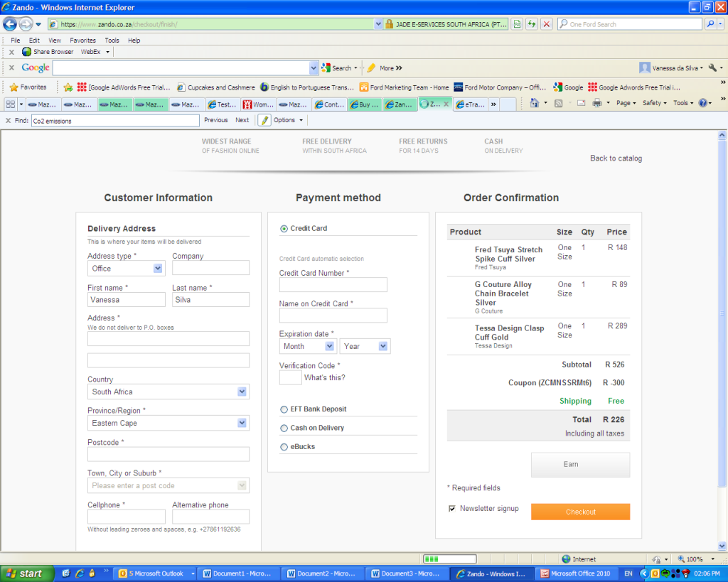This screenshot has height=582, width=728.
Task: Click the Credit Card Number input field
Action: (333, 285)
